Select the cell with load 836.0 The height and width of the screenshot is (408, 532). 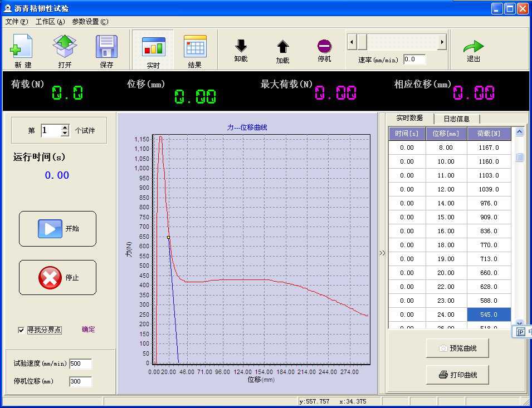(489, 231)
